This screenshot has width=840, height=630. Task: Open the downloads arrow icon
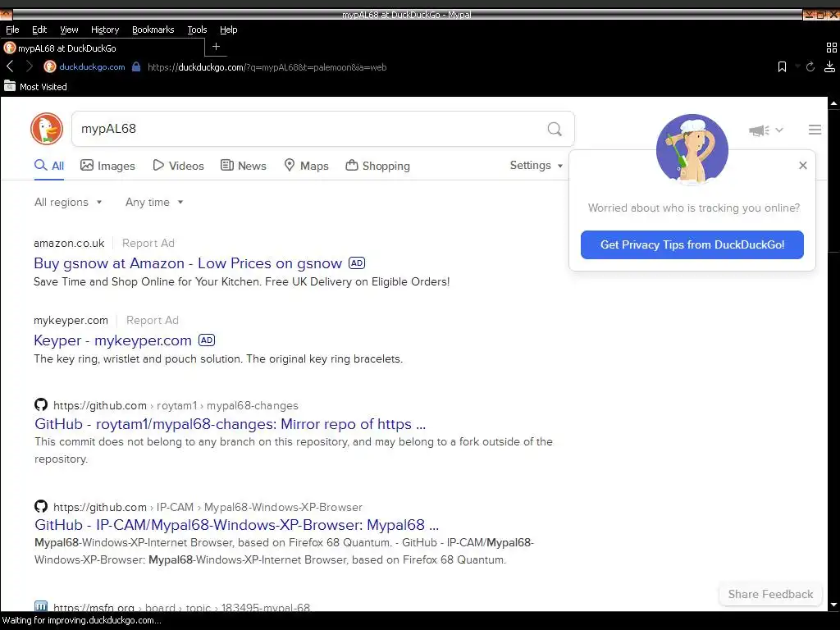click(x=829, y=66)
